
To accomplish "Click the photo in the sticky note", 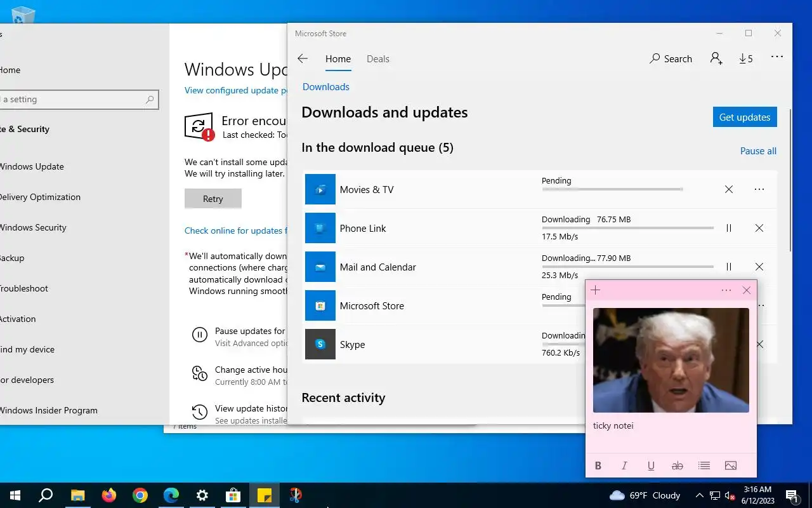I will coord(671,360).
